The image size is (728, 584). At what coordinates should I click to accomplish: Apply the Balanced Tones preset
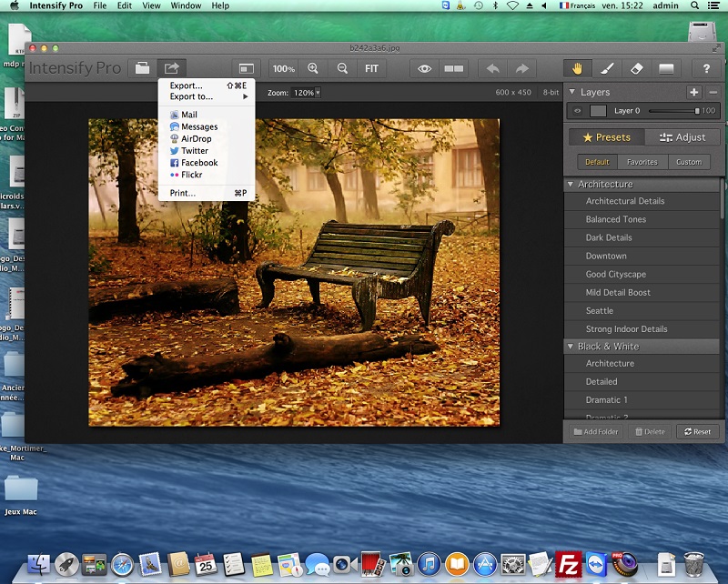point(642,219)
